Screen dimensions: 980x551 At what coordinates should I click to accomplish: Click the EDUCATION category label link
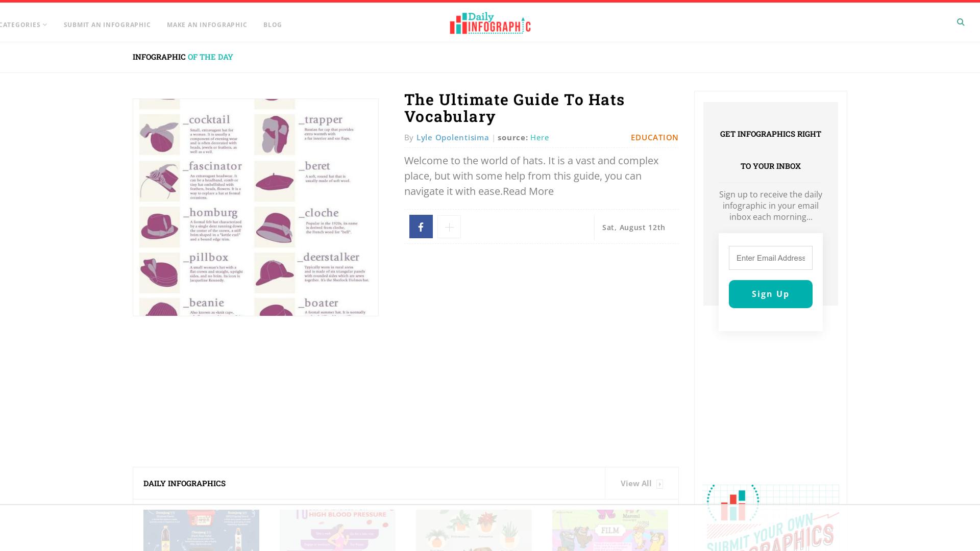[x=654, y=137]
